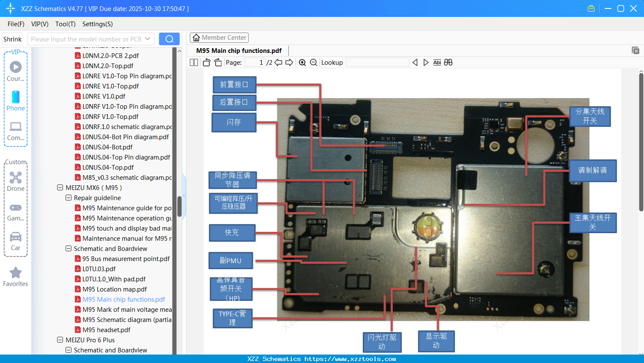Click the Member Center button
Viewport: 644px width, 363px height.
[219, 38]
